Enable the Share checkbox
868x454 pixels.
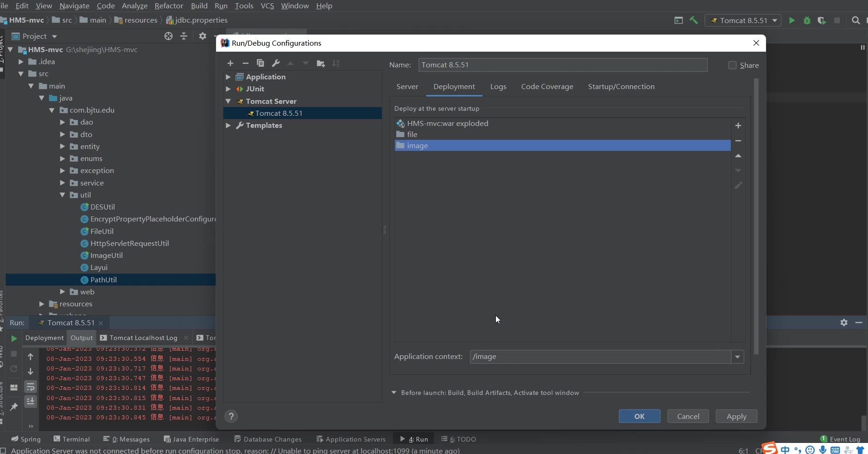pyautogui.click(x=732, y=66)
